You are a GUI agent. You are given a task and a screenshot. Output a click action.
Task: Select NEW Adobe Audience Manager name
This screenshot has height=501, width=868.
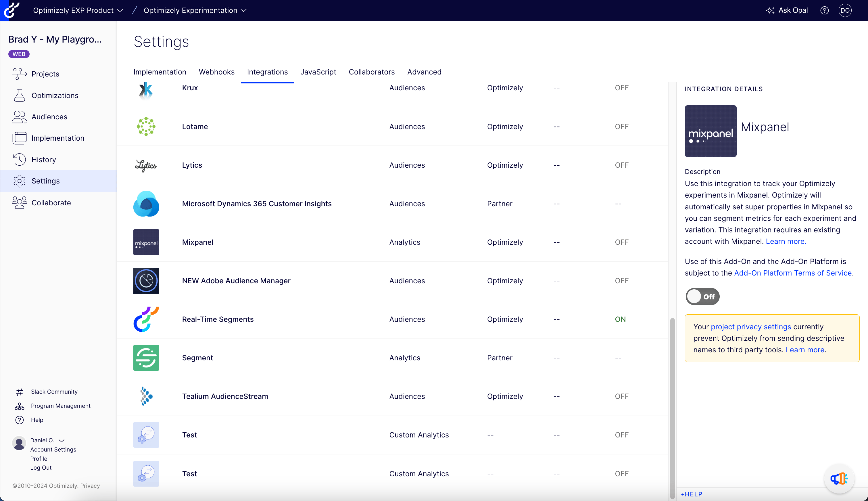pos(236,281)
